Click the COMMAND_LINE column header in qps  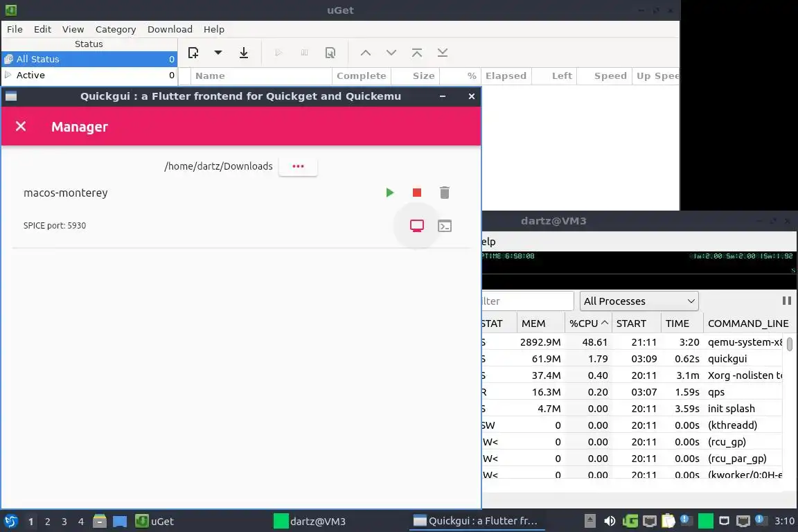[x=748, y=323]
